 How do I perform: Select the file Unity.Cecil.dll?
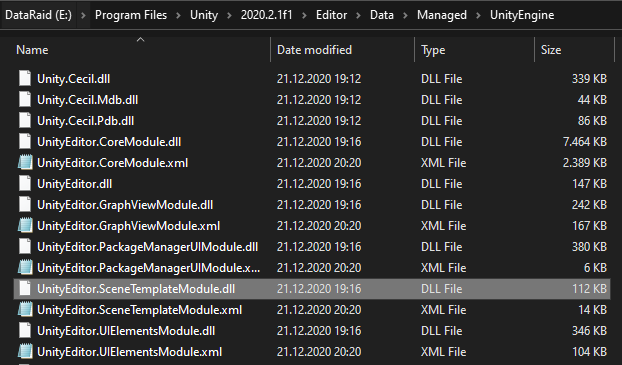pyautogui.click(x=73, y=79)
